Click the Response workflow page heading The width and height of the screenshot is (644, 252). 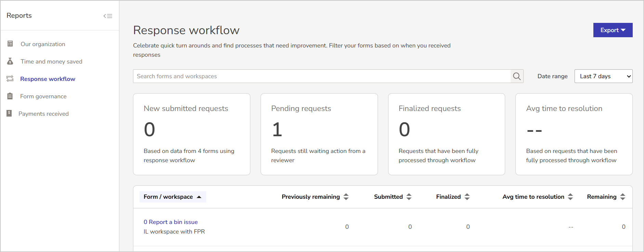coord(186,30)
